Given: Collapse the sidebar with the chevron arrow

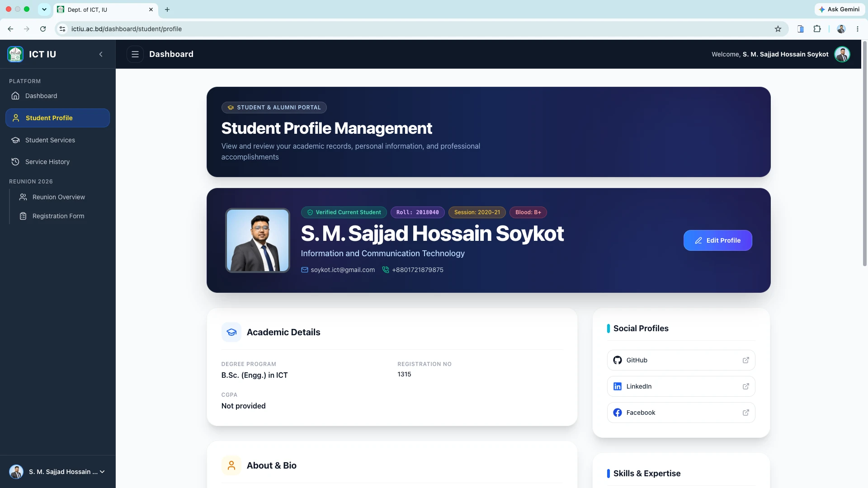Looking at the screenshot, I should (101, 54).
